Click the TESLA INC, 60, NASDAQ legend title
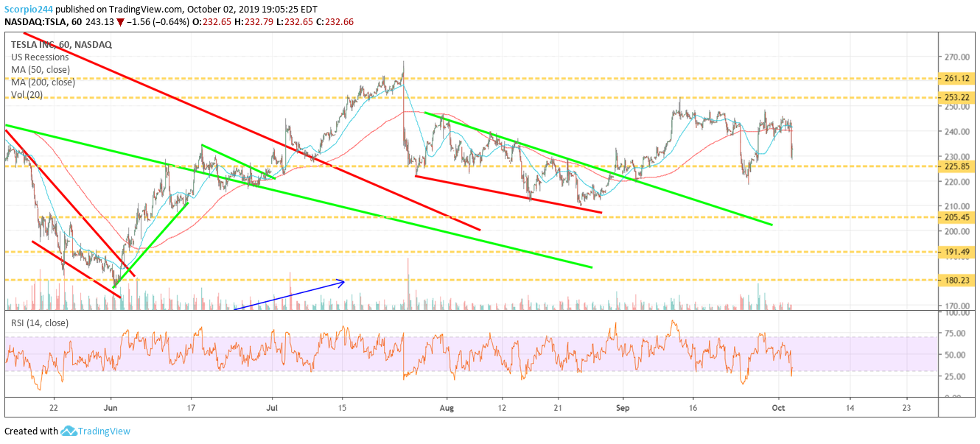 tap(61, 44)
